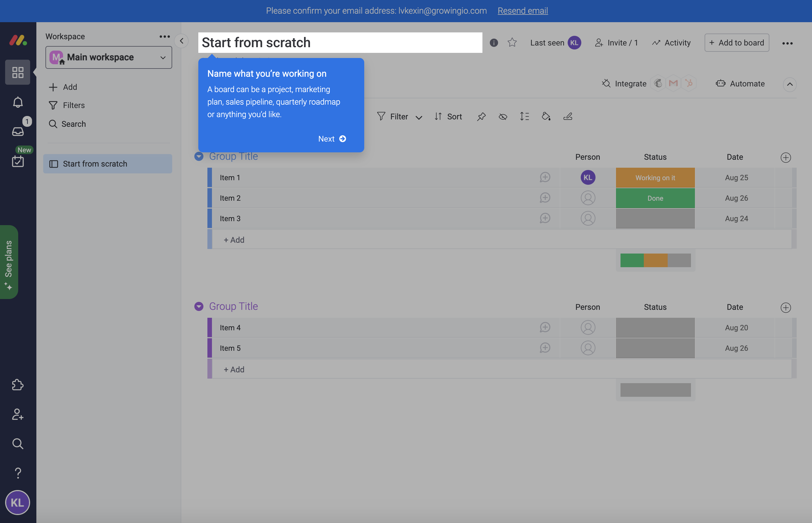Select the Start from scratch board in sidebar

tap(108, 164)
